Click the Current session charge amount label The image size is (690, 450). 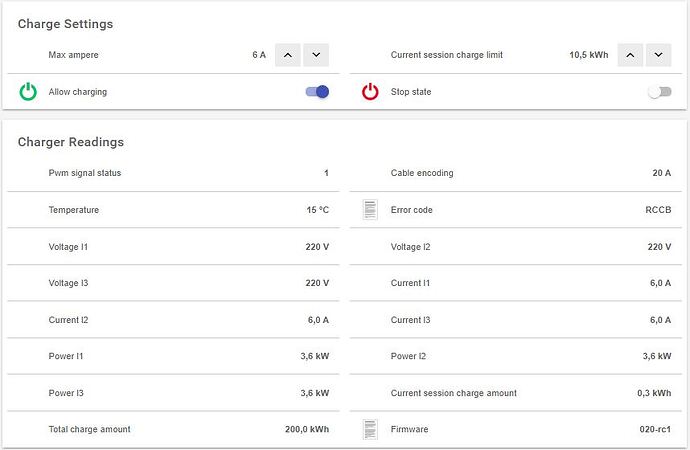pyautogui.click(x=454, y=393)
